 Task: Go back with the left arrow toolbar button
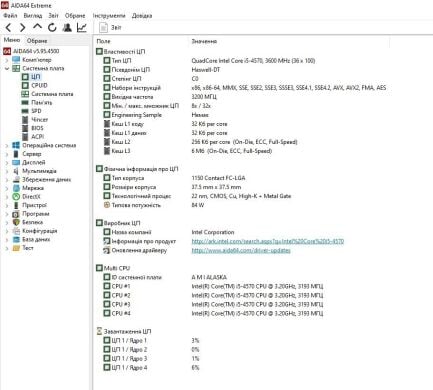click(x=9, y=28)
